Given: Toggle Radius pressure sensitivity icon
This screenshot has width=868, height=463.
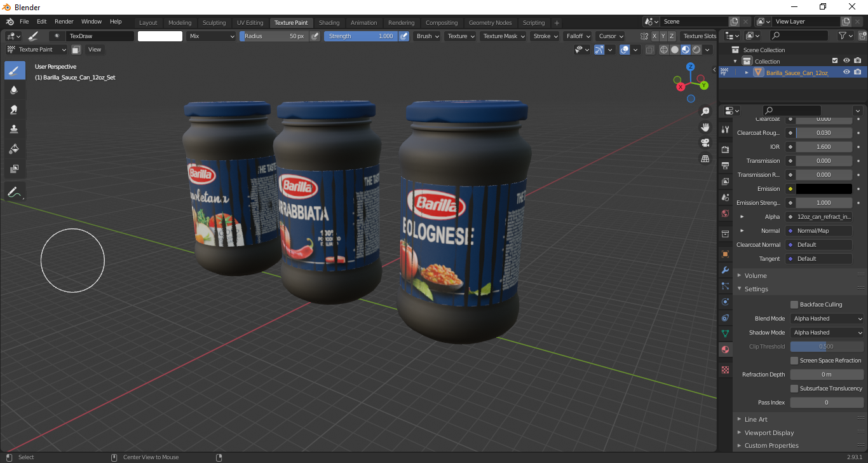Looking at the screenshot, I should click(315, 36).
